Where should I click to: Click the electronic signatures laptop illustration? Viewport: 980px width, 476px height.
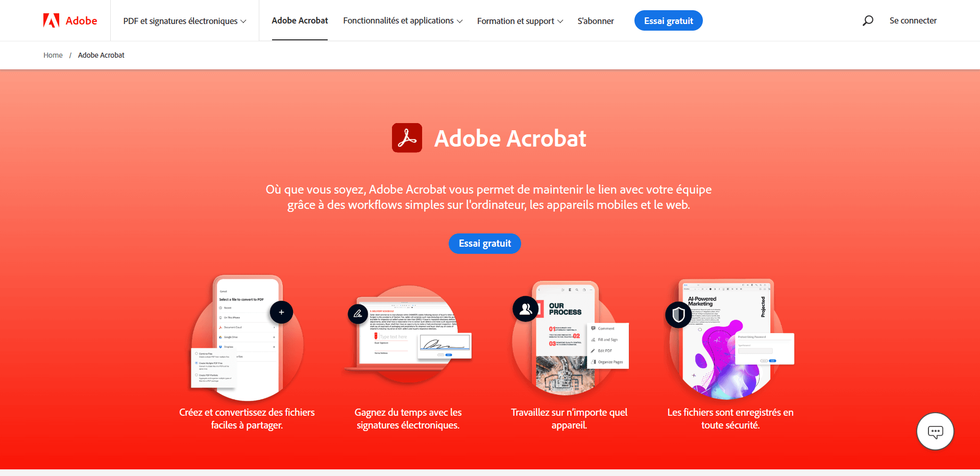click(408, 333)
